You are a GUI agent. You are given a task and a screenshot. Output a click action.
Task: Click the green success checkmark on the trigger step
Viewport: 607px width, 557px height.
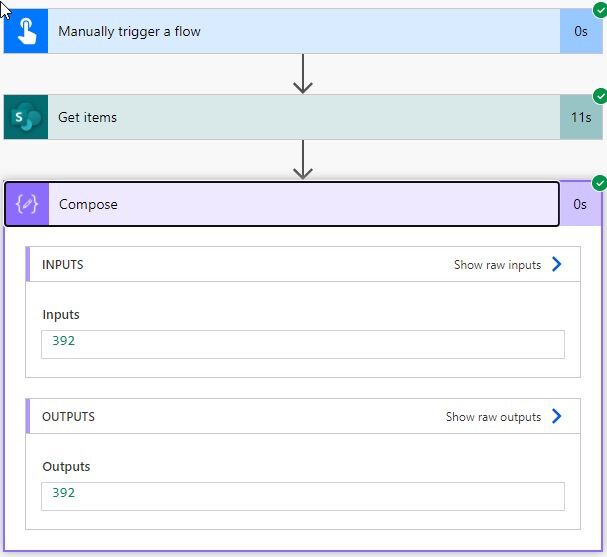click(600, 11)
